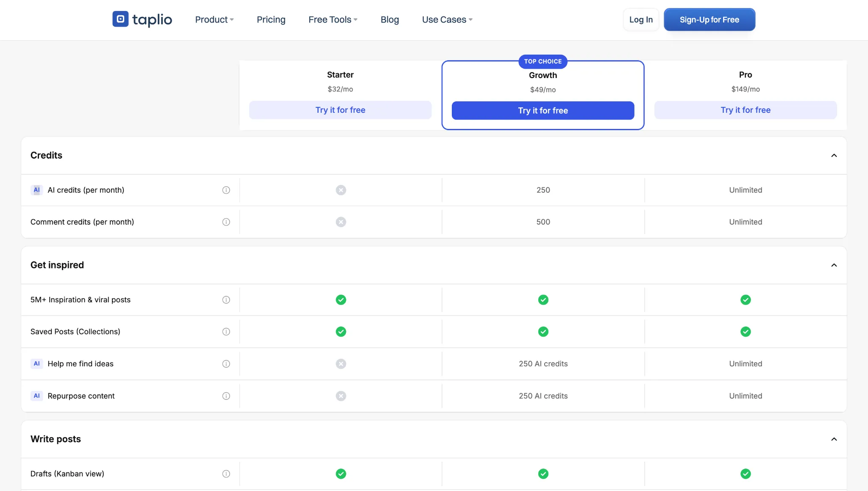Viewport: 868px width, 491px height.
Task: Click the TOP CHOICE badge
Action: (x=543, y=61)
